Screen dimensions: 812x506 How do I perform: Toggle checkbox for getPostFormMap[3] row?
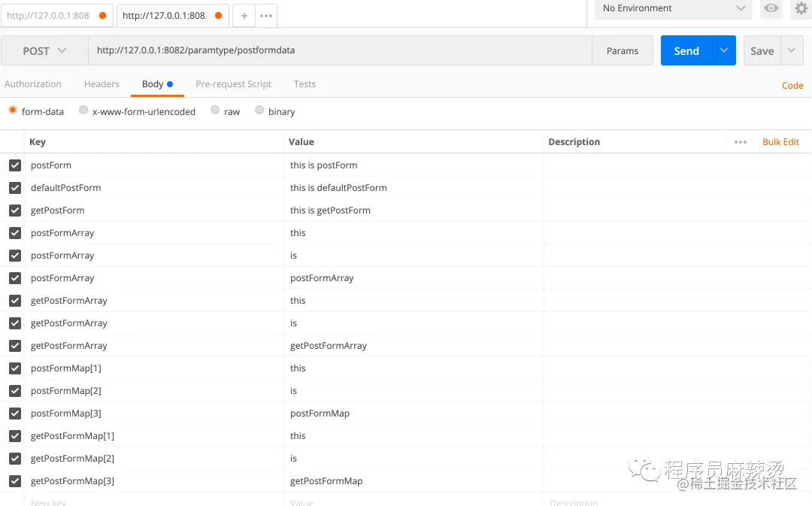point(15,481)
